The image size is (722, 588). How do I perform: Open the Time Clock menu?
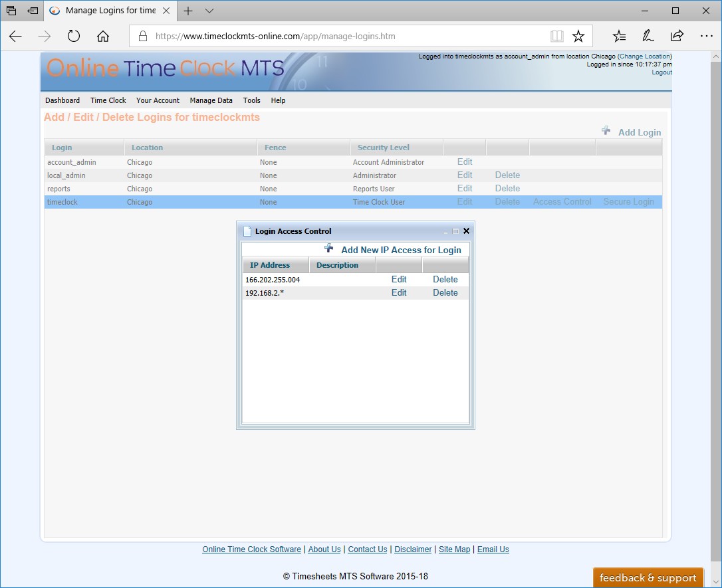coord(108,100)
